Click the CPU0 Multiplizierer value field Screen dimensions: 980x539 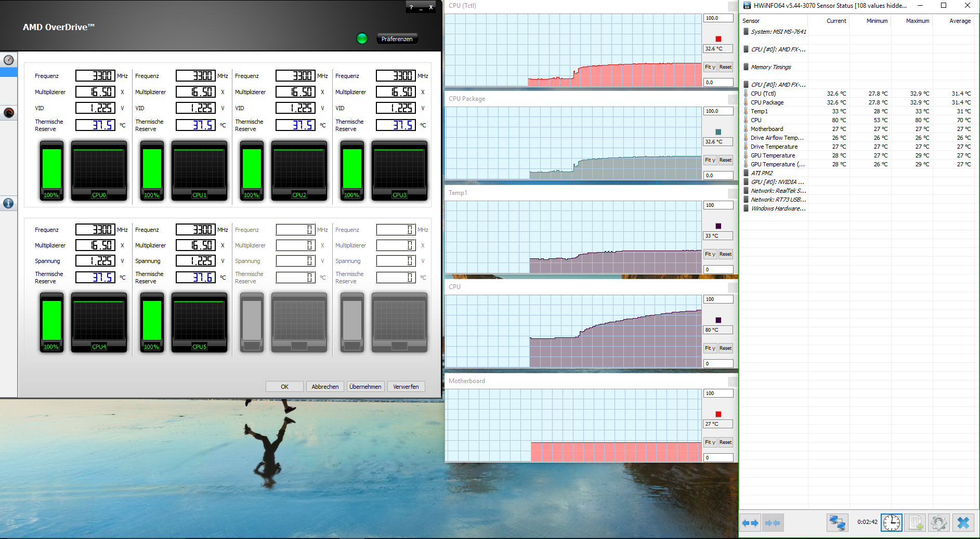point(96,92)
